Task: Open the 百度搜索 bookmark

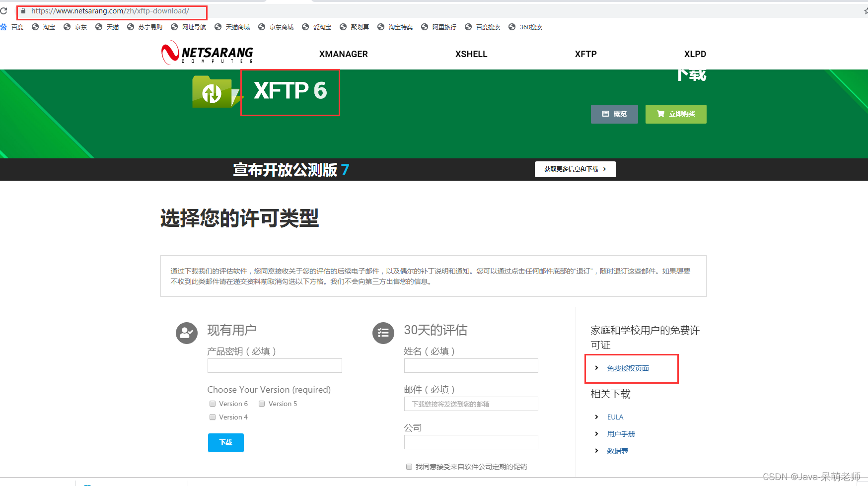Action: click(483, 27)
